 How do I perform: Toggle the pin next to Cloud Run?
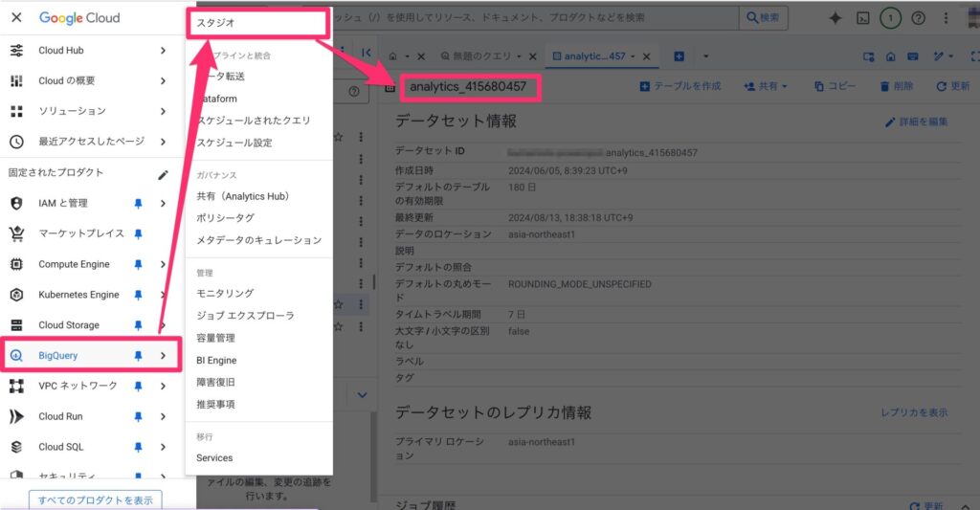click(139, 416)
